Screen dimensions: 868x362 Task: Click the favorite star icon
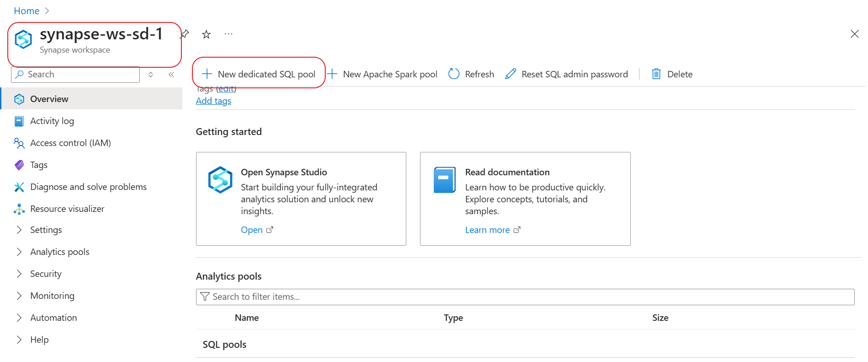coord(206,34)
